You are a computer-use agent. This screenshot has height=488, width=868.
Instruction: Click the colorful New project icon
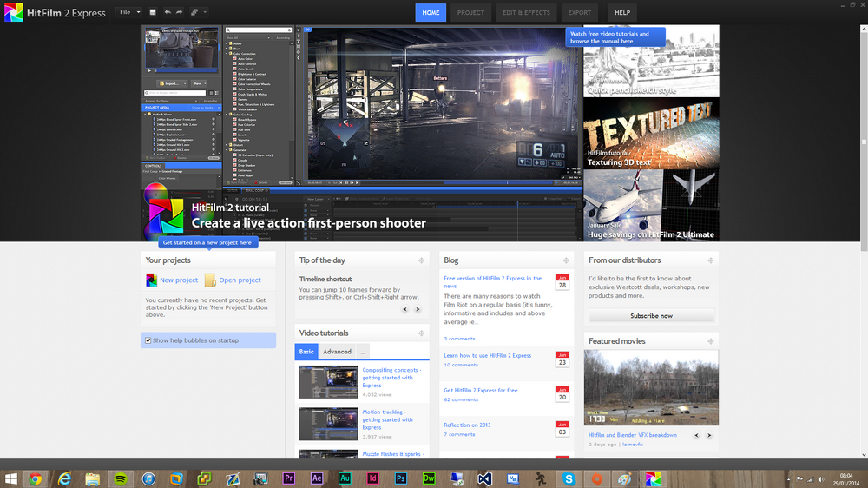151,280
